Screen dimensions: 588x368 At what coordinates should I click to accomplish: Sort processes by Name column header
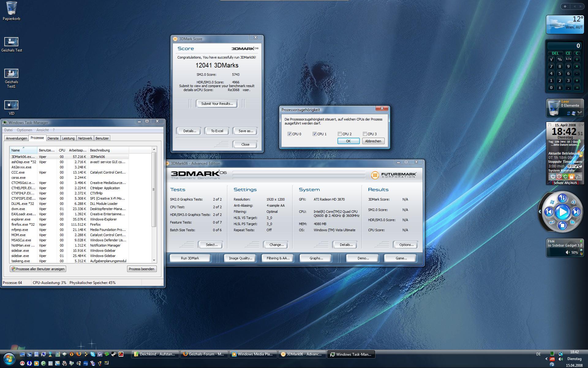24,150
